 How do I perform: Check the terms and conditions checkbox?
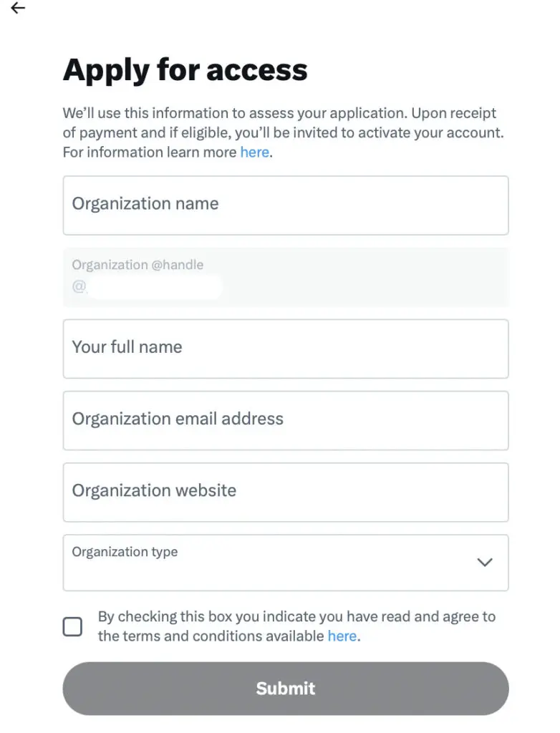point(73,627)
